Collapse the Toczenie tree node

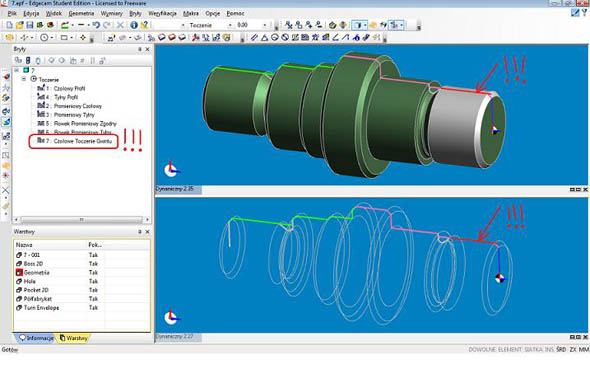coord(24,79)
